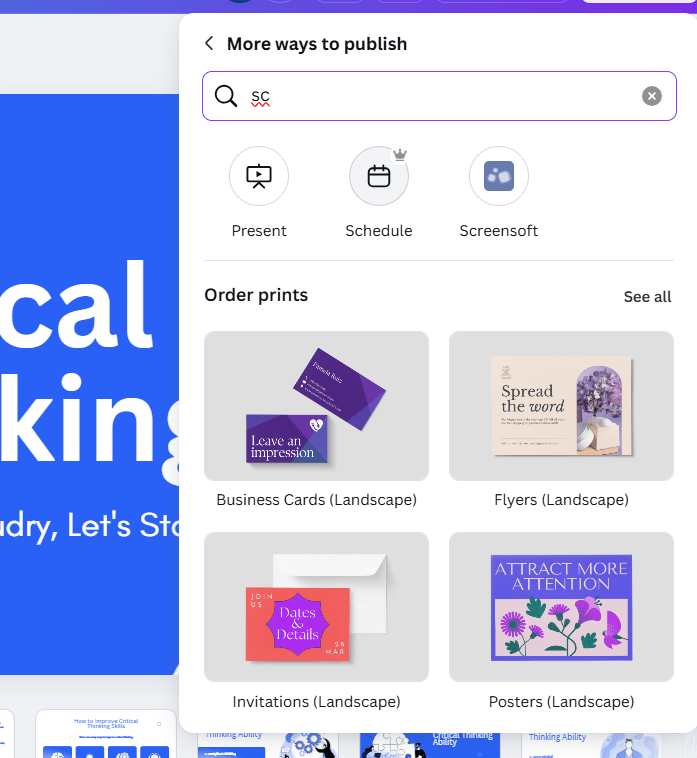697x758 pixels.
Task: Select the Posters print thumbnail
Action: 561,607
